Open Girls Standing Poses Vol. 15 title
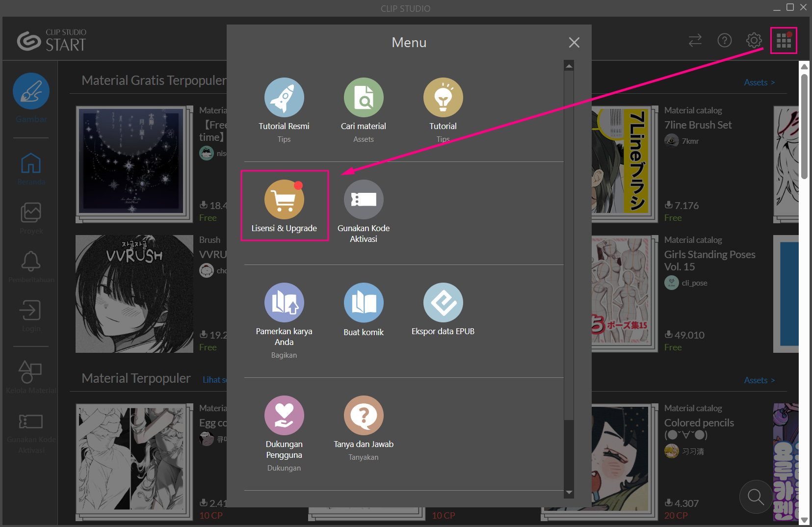Image resolution: width=812 pixels, height=527 pixels. pos(709,261)
